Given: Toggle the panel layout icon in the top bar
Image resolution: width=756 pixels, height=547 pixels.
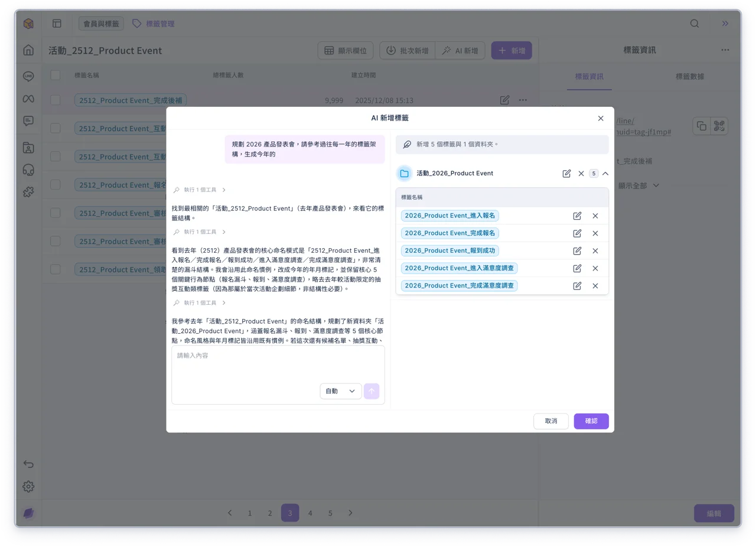Looking at the screenshot, I should pos(57,24).
